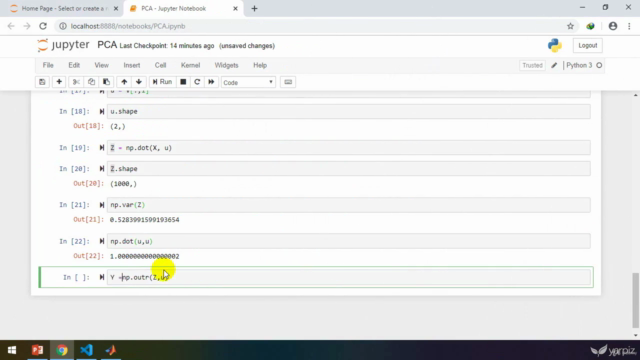Paste cells below icon
The image size is (640, 360).
click(x=106, y=82)
